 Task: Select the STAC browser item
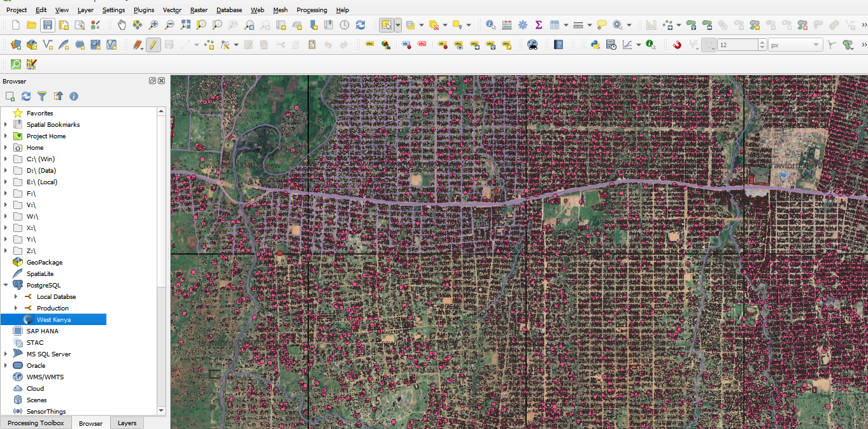(35, 343)
